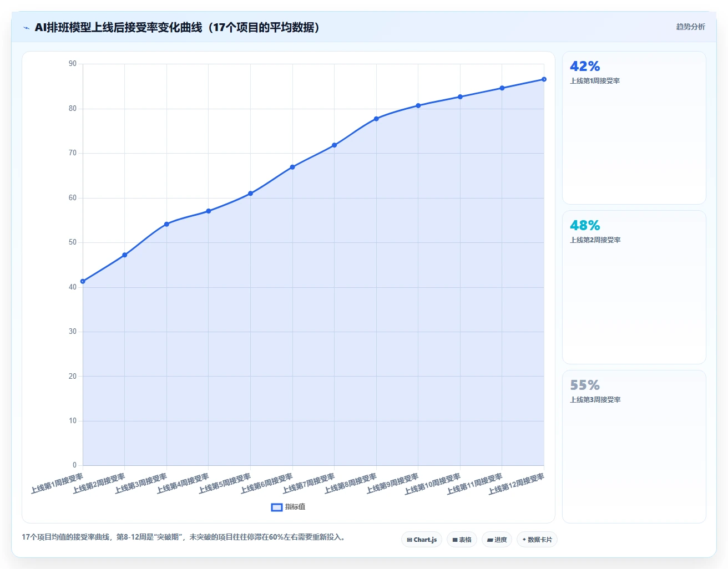Click the data point for 上线第10周接受率
Viewport: 728px width, 569px height.
pyautogui.click(x=460, y=97)
